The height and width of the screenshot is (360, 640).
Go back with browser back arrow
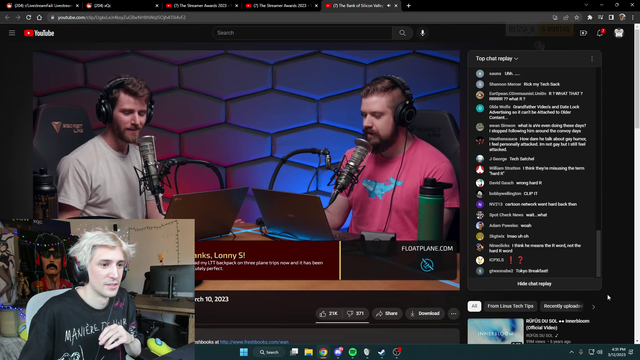(x=7, y=18)
